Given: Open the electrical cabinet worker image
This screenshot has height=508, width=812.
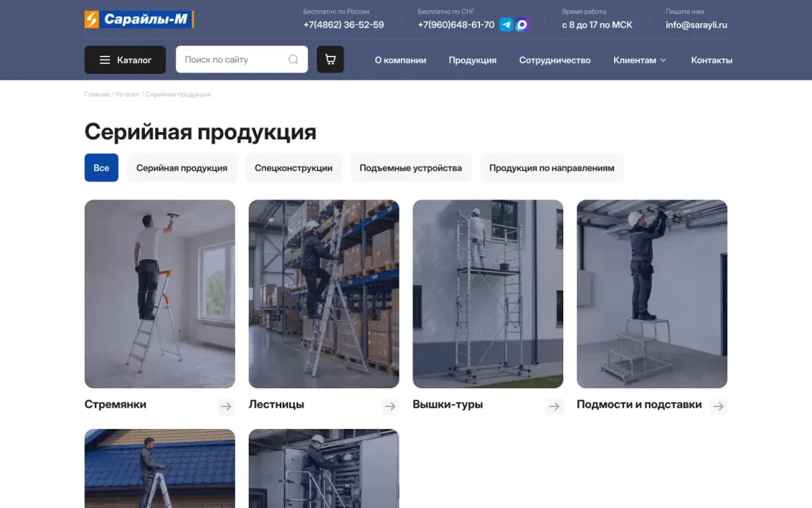Looking at the screenshot, I should pos(323,468).
